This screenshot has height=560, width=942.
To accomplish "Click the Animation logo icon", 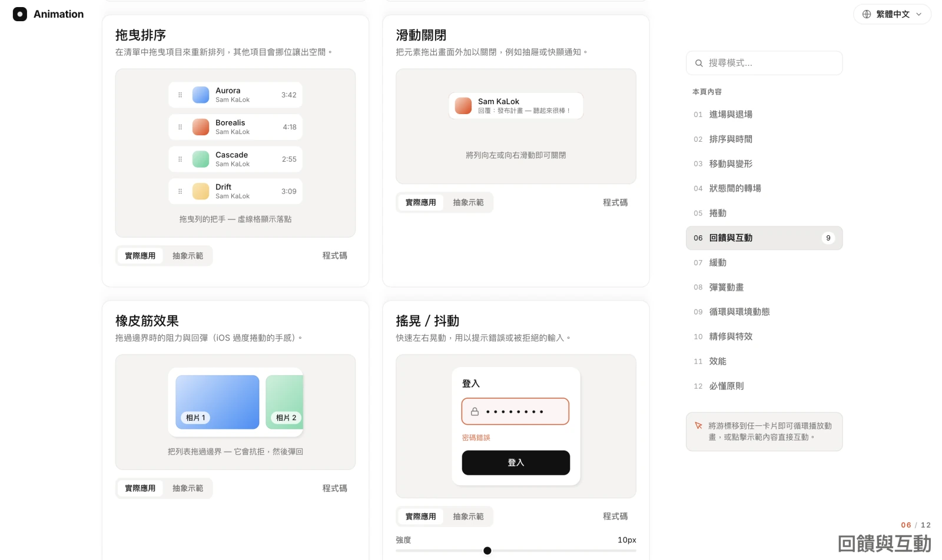I will coord(20,14).
